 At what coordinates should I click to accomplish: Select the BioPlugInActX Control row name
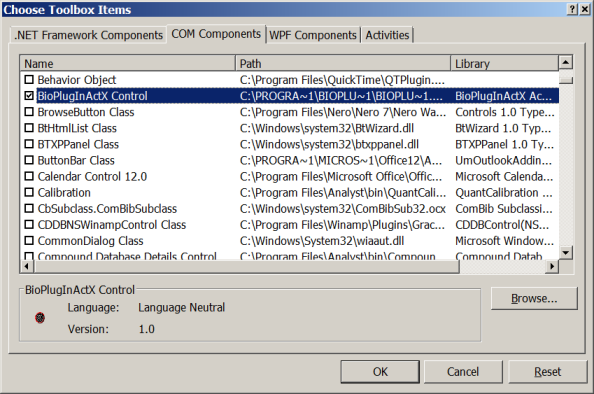92,96
